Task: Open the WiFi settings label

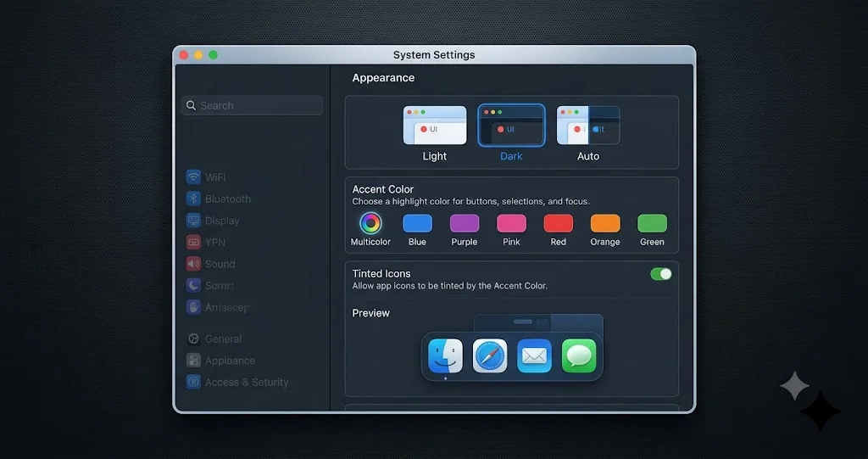Action: click(215, 177)
